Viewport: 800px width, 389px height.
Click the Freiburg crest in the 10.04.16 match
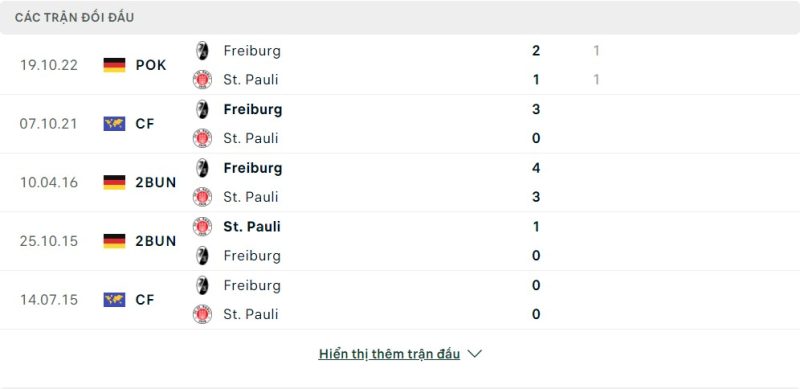click(203, 168)
